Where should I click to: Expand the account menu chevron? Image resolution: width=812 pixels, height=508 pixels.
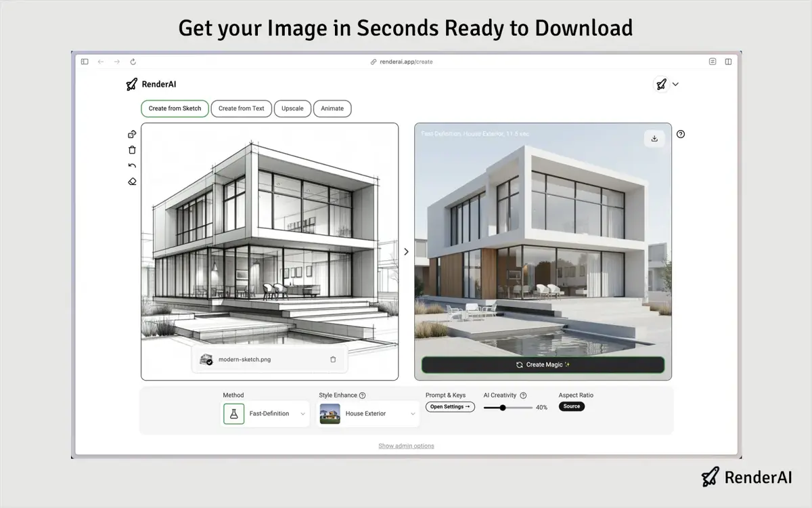(x=675, y=84)
